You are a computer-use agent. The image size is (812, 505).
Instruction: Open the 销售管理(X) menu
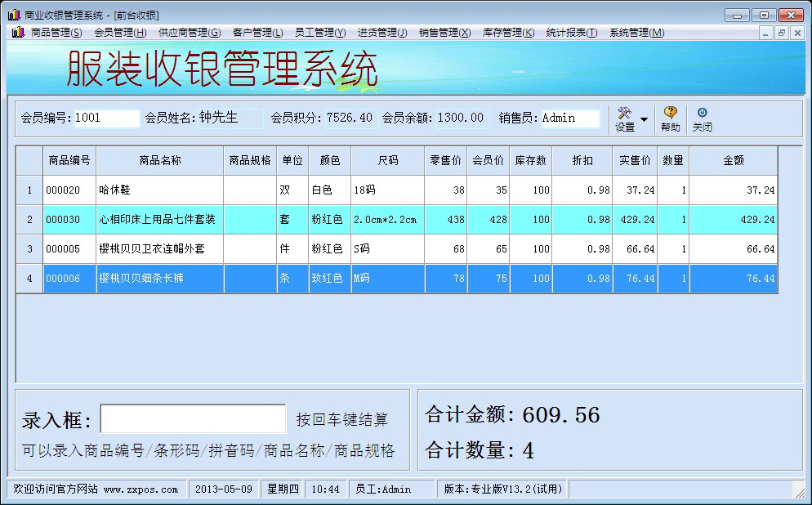click(x=444, y=33)
